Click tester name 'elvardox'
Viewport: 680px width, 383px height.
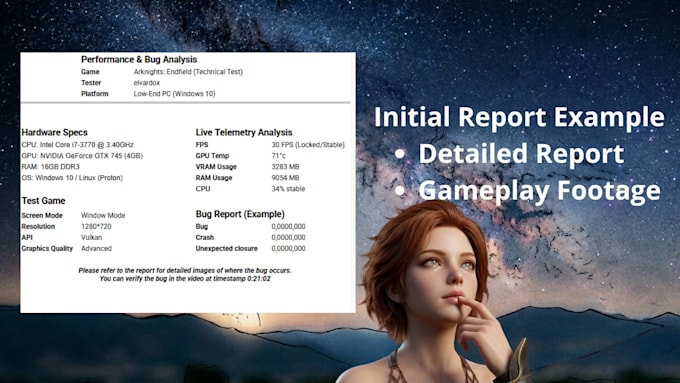pyautogui.click(x=147, y=82)
